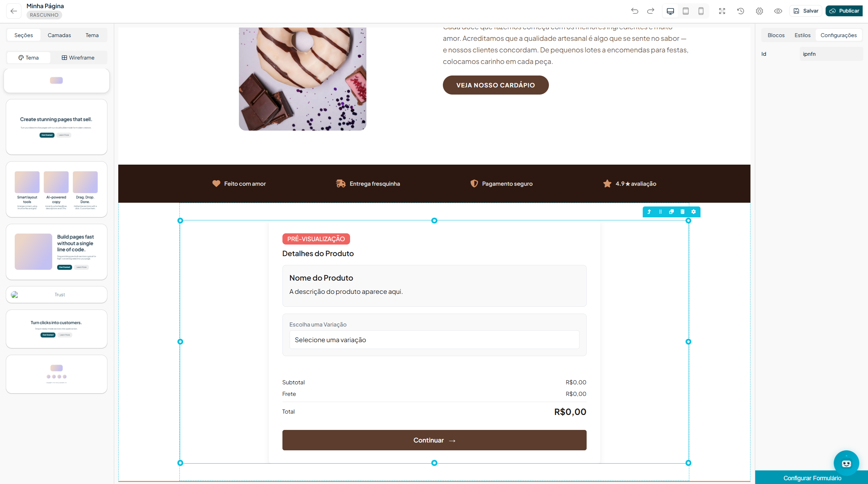
Task: Select parent element with up-arrow icon
Action: pyautogui.click(x=649, y=212)
